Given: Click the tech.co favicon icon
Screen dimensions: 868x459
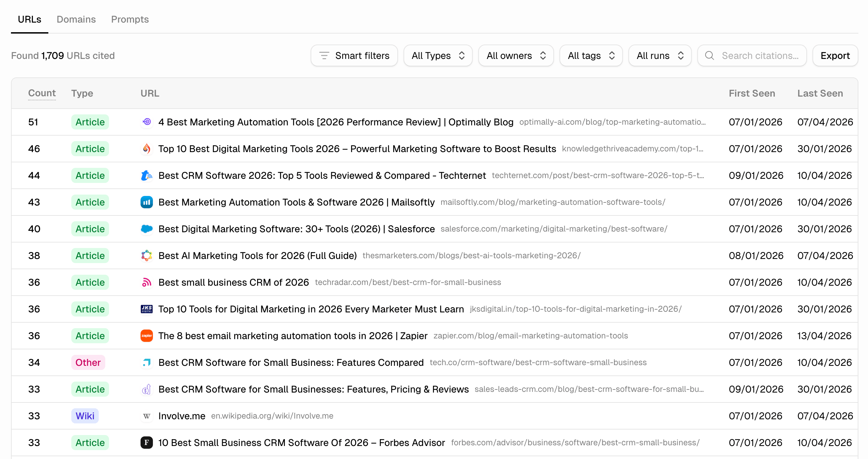Looking at the screenshot, I should (147, 362).
